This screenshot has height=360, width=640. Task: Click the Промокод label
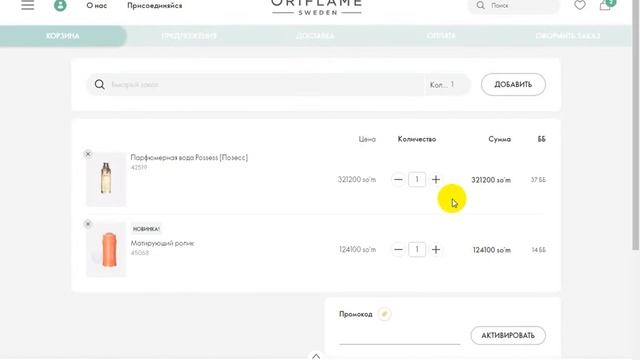coord(356,314)
